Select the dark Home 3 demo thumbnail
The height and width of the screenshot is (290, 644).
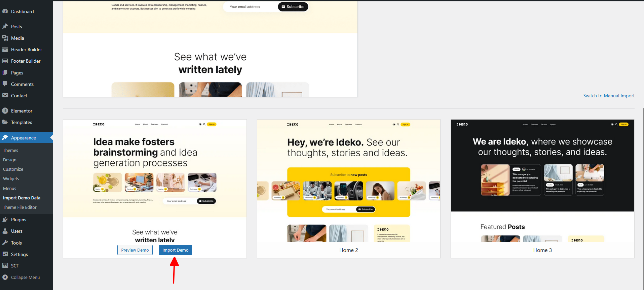(x=542, y=181)
